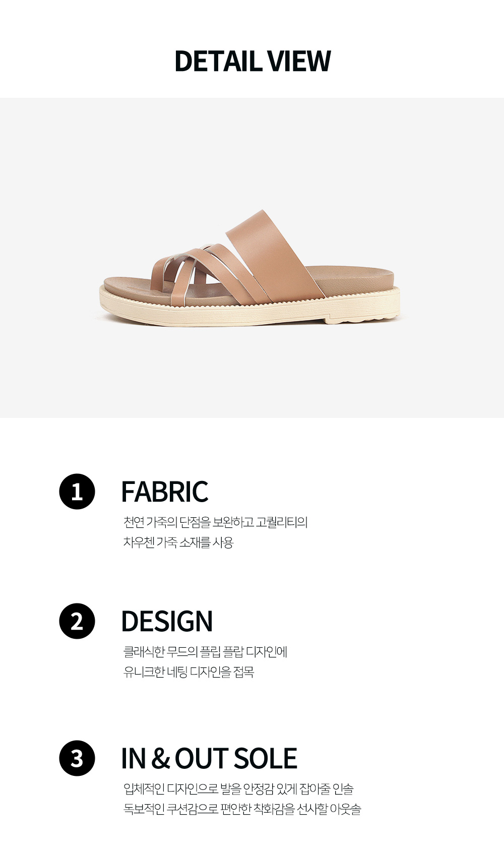Click the IN & OUT SOLE heading

(209, 758)
